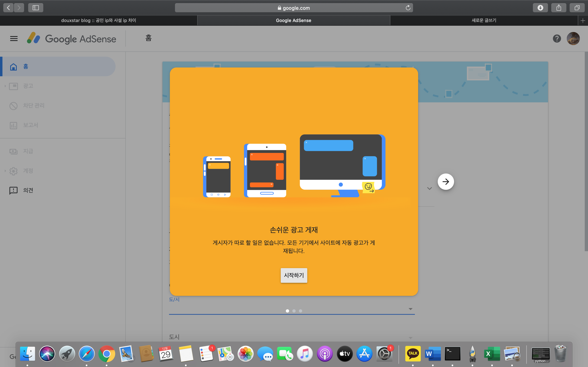Click the Safari share icon
The image size is (588, 367).
click(x=559, y=8)
